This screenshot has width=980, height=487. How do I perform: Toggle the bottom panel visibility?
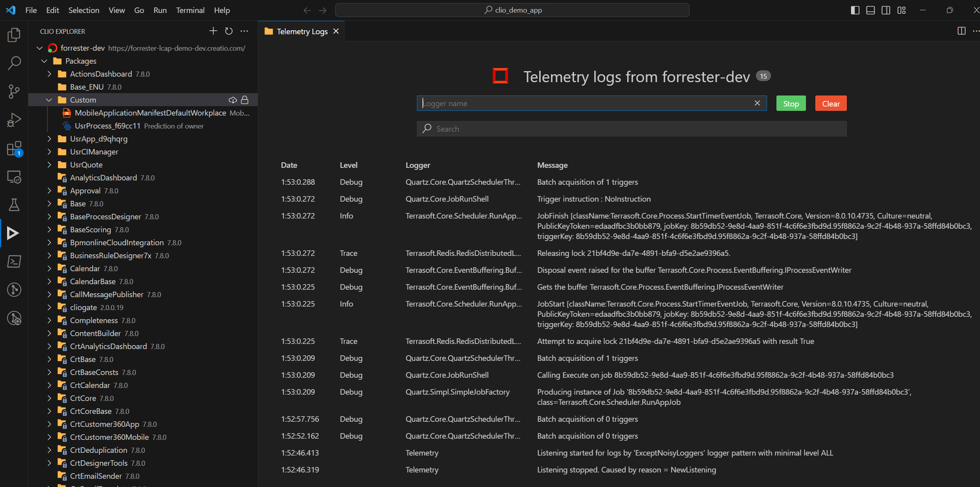[x=870, y=10]
